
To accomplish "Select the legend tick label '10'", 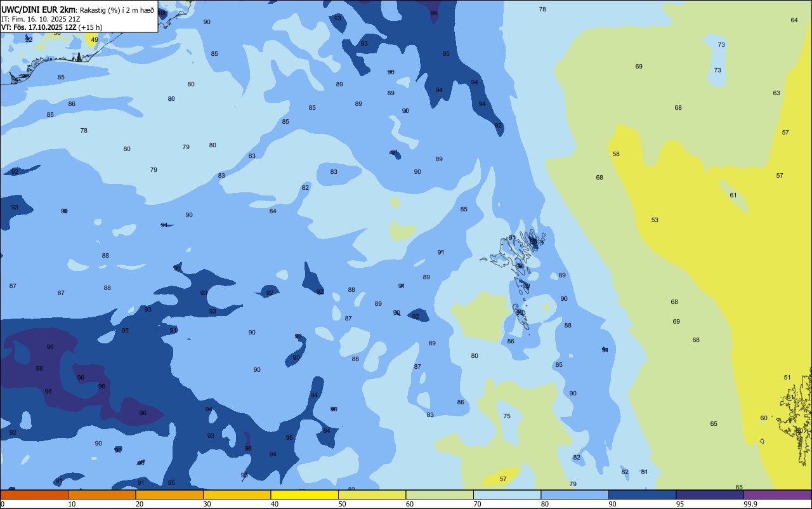I will (x=72, y=504).
